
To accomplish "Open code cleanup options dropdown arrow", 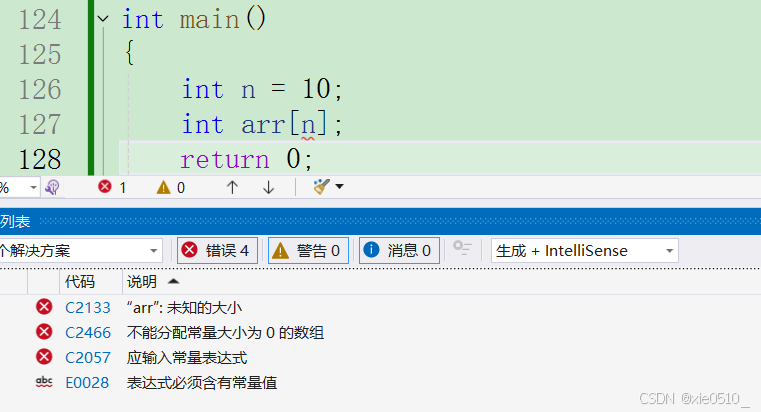I will click(339, 187).
